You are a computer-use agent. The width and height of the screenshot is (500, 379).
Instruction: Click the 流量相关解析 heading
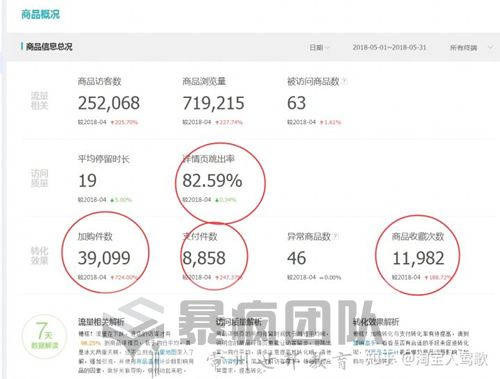pos(101,322)
